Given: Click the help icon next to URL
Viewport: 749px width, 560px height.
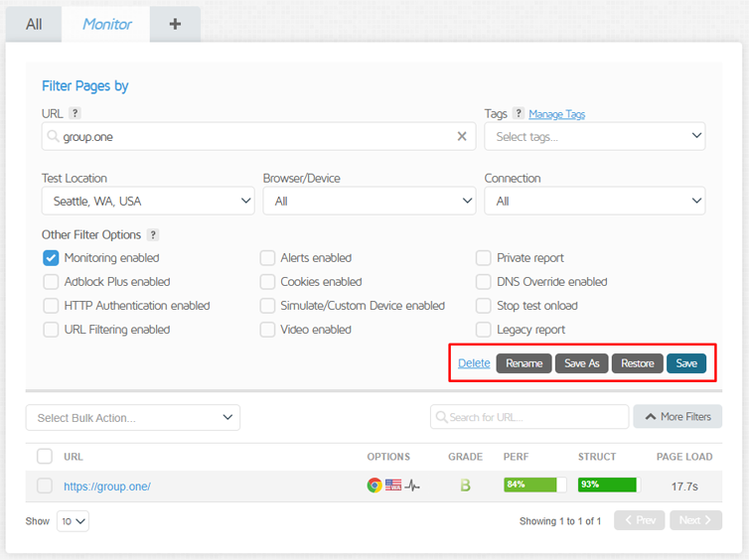Looking at the screenshot, I should pos(75,114).
